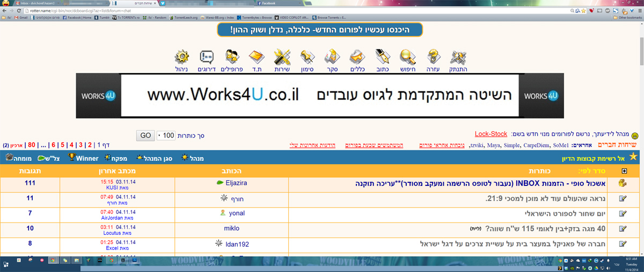Click the Mark (סימון) pushpin icon
This screenshot has width=644, height=272.
click(x=307, y=57)
